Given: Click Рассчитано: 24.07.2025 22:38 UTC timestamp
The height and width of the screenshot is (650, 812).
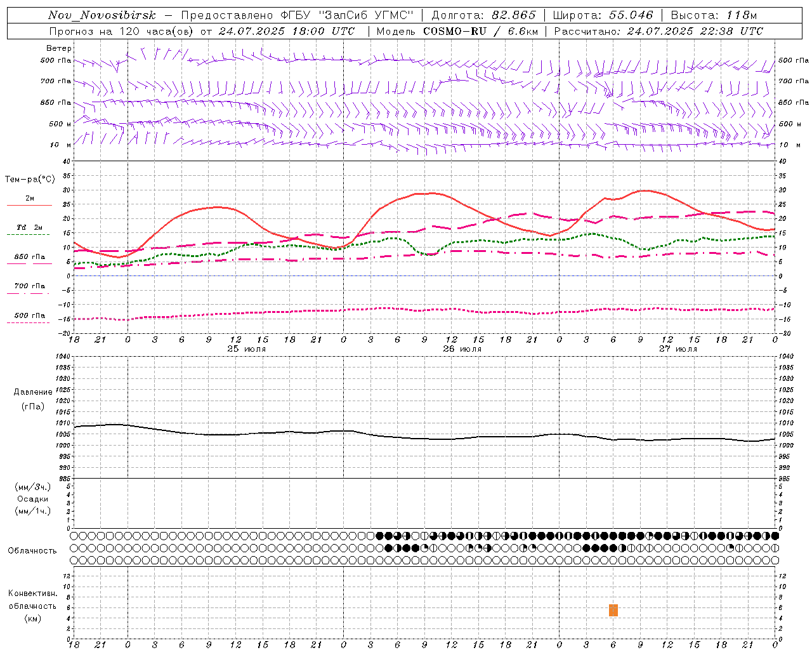Looking at the screenshot, I should (658, 31).
